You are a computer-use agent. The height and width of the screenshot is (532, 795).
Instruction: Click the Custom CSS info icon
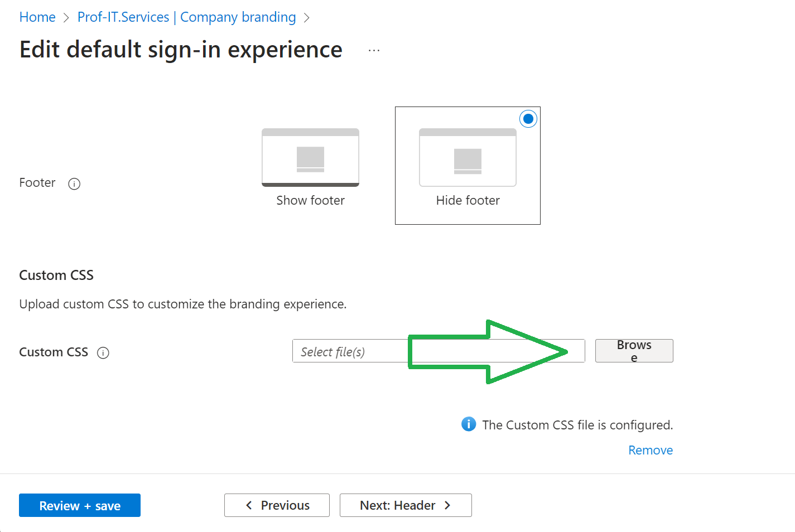click(103, 352)
